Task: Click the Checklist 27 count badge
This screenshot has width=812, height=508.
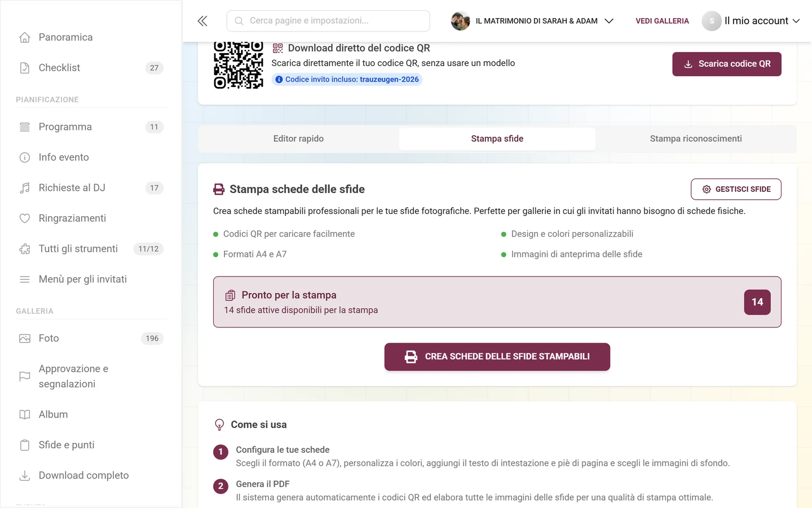Action: 155,68
